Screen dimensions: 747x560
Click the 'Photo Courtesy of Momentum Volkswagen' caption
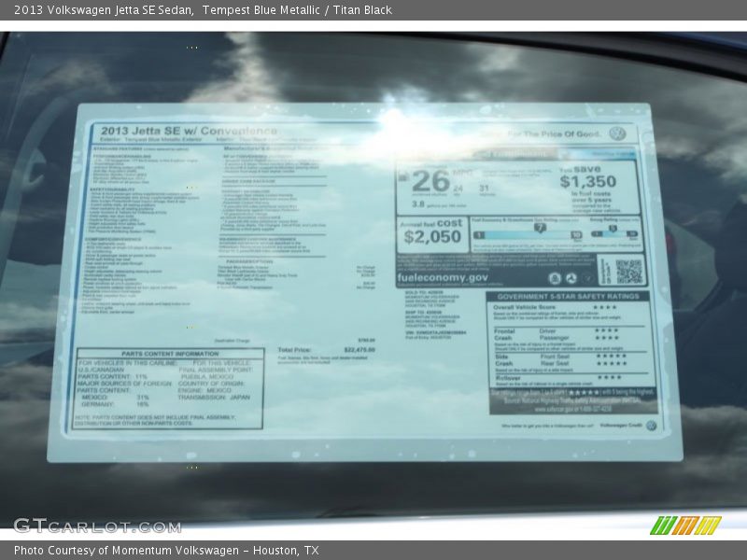tap(166, 551)
